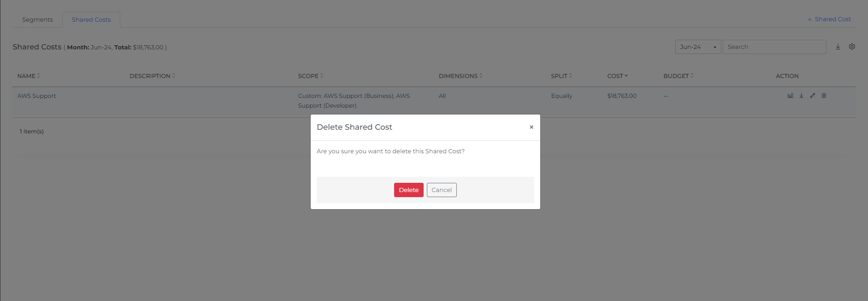This screenshot has height=301, width=868.
Task: Select the Shared Costs tab
Action: click(x=91, y=20)
